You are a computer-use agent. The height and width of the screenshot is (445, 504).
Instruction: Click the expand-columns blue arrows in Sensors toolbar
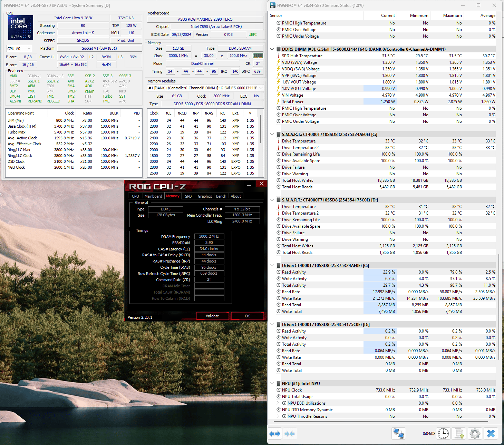275,434
